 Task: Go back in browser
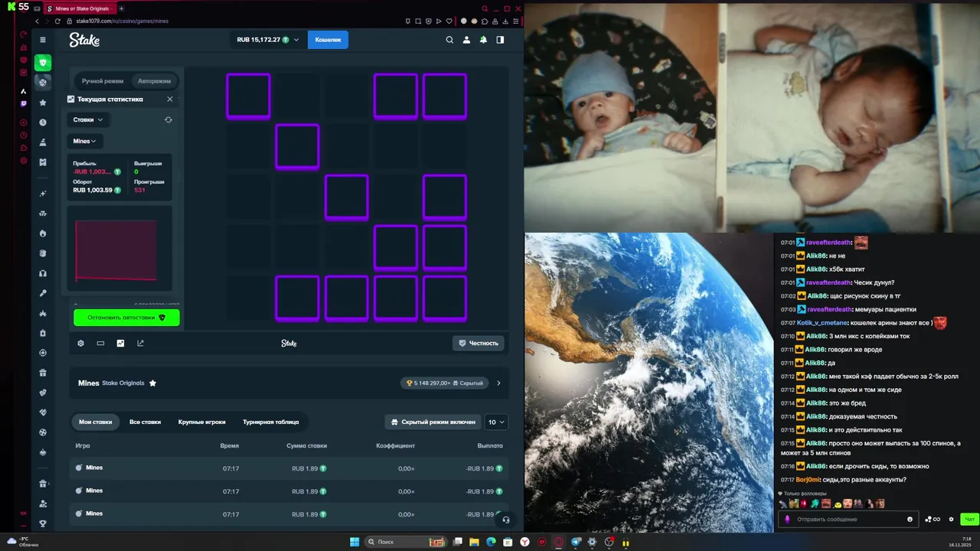click(x=37, y=21)
